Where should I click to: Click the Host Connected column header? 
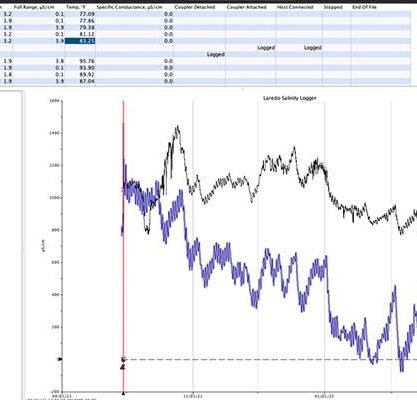tap(295, 7)
